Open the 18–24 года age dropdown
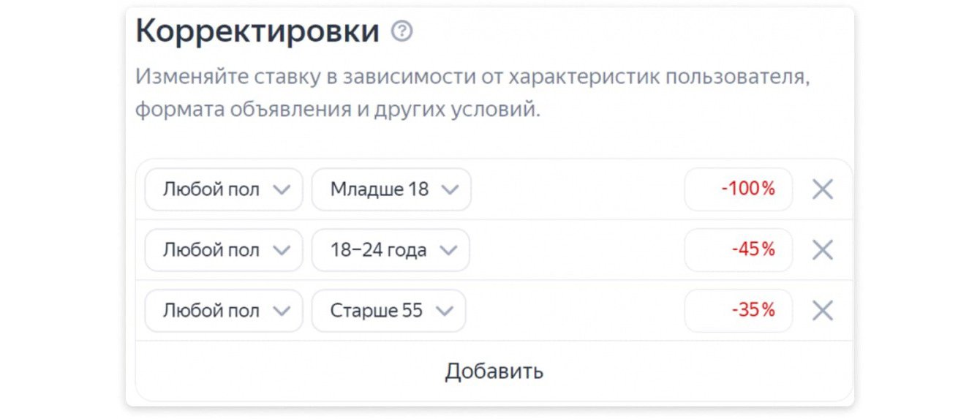 click(x=390, y=250)
